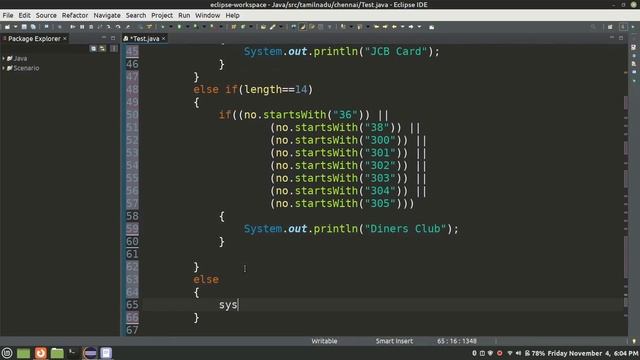Close the Package Explorer view
The image size is (640, 360).
click(x=65, y=38)
